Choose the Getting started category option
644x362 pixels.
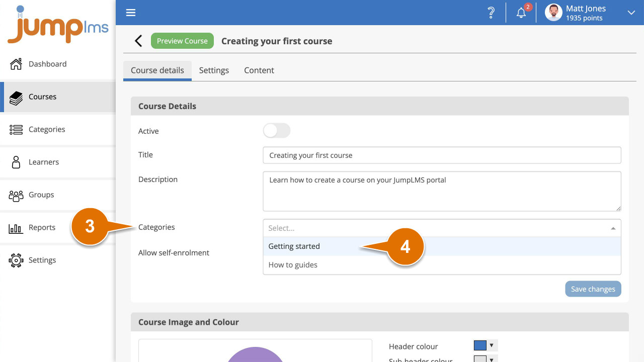[x=294, y=246]
